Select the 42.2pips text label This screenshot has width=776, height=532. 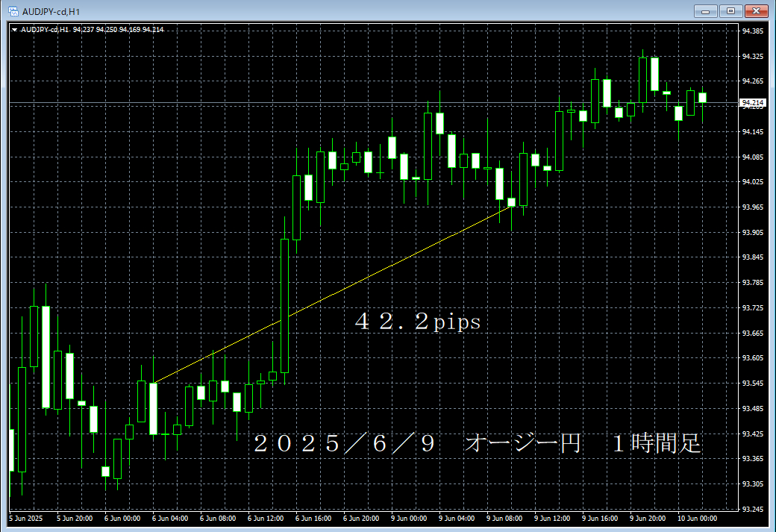pos(418,322)
